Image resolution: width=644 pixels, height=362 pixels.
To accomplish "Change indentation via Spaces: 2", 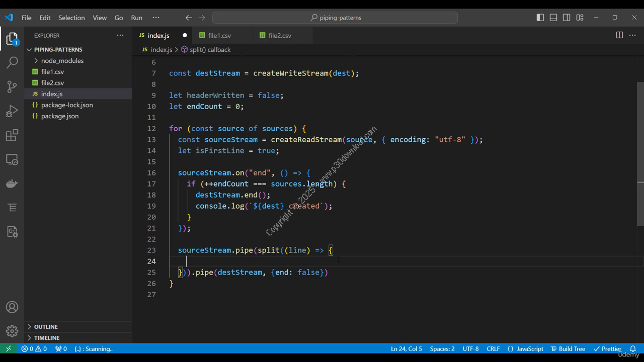I will tap(442, 348).
